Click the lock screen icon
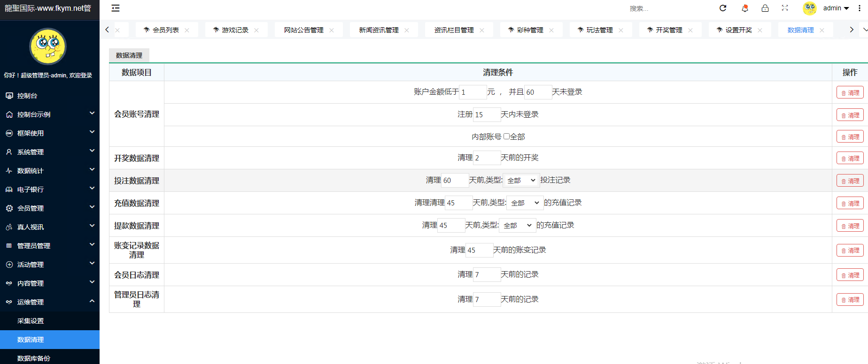Screen dimensions: 868x364 (765, 8)
